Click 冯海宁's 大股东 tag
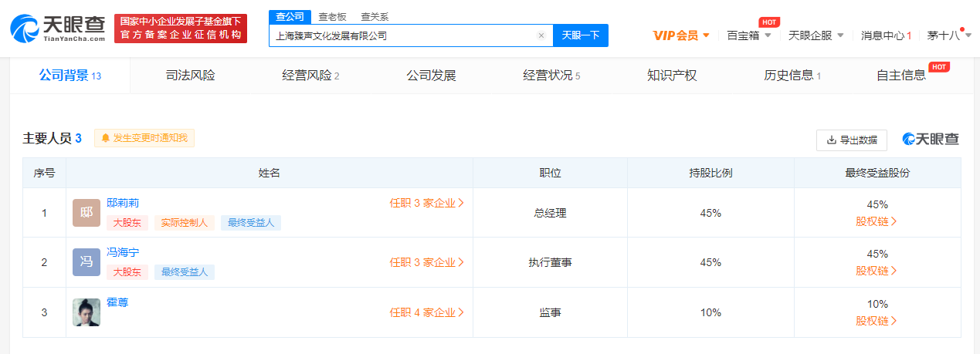Screen dimensions: 980x354 point(127,272)
